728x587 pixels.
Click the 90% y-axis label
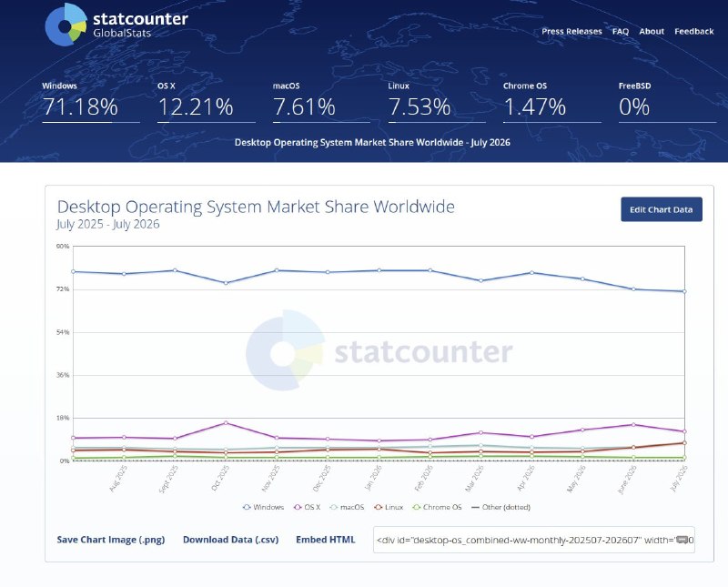pos(63,246)
